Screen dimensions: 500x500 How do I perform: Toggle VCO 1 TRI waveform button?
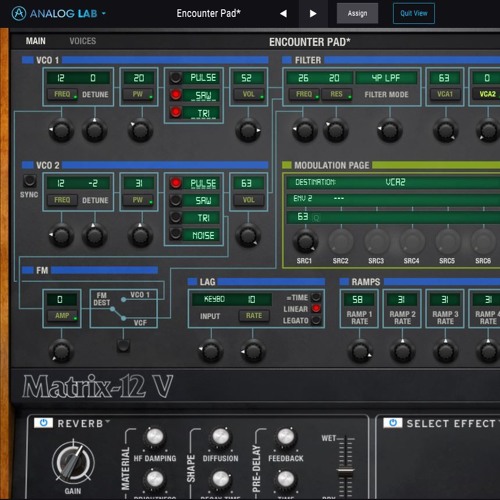pos(175,112)
